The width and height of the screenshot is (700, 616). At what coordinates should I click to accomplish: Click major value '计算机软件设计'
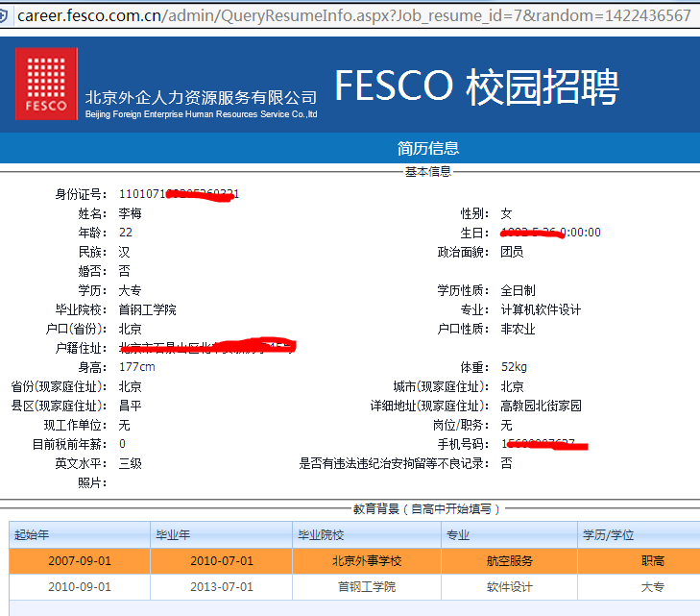pyautogui.click(x=541, y=309)
